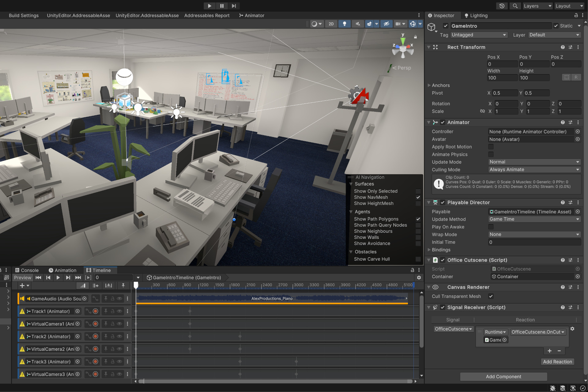Viewport: 588px width, 392px height.
Task: Toggle scene view lighting icon
Action: click(x=345, y=24)
